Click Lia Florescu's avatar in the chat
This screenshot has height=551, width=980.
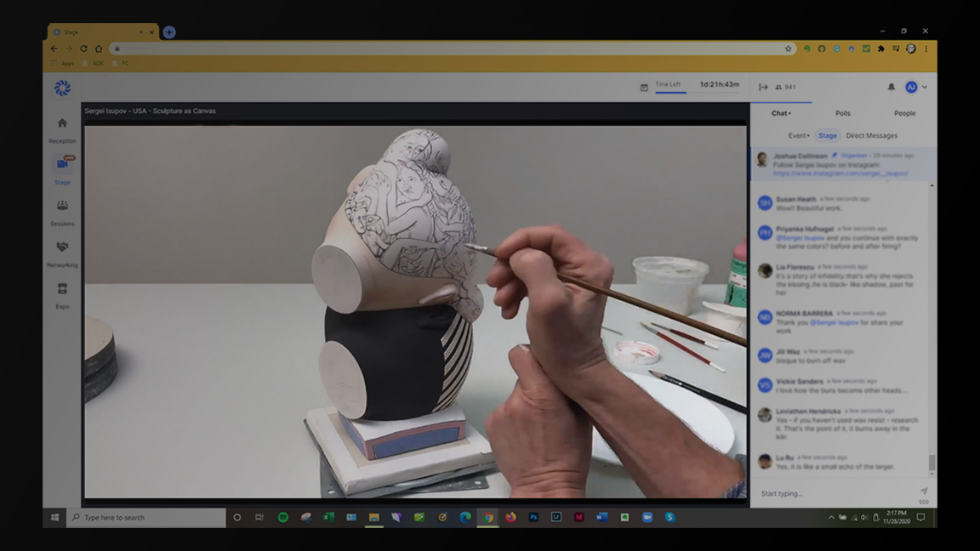pyautogui.click(x=765, y=270)
